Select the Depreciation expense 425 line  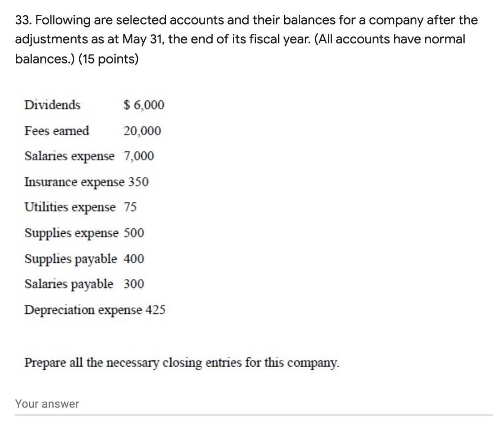click(94, 309)
